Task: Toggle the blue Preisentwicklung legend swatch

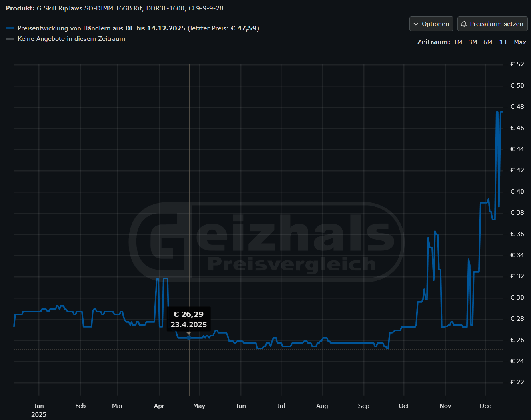Action: [x=10, y=28]
